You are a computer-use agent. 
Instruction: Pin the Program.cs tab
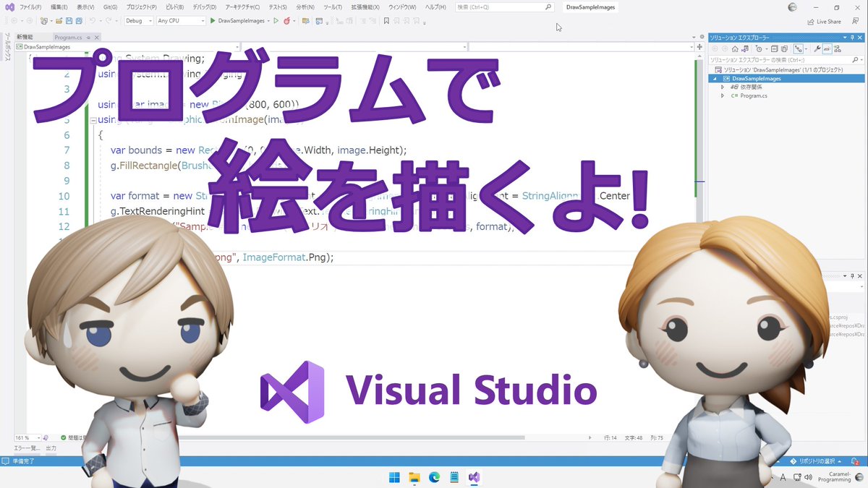[88, 38]
